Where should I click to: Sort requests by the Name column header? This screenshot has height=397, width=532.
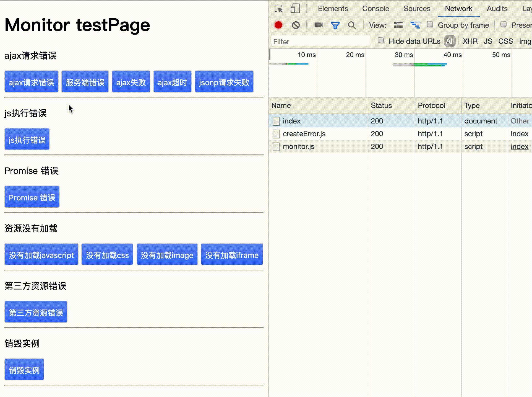[x=318, y=105]
